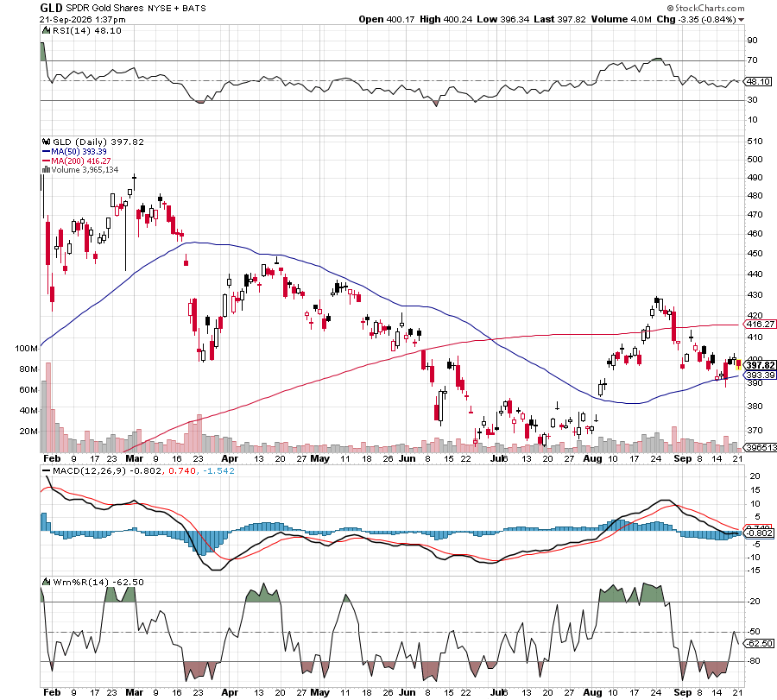
Task: Click the Open 400.17 value
Action: [387, 19]
